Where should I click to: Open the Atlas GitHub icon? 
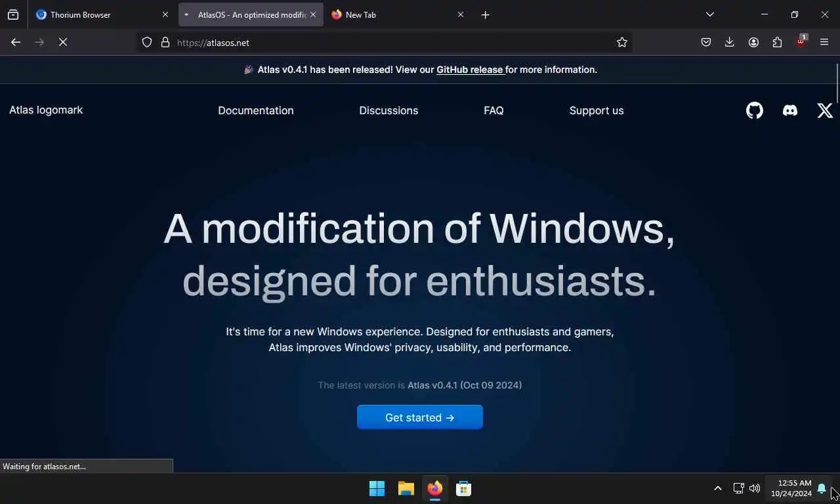click(x=755, y=110)
